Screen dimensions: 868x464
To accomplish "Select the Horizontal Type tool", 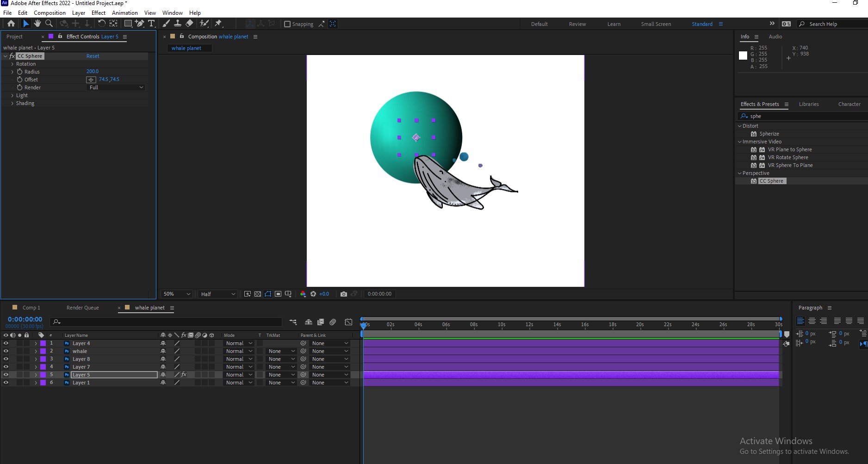I will click(x=151, y=24).
